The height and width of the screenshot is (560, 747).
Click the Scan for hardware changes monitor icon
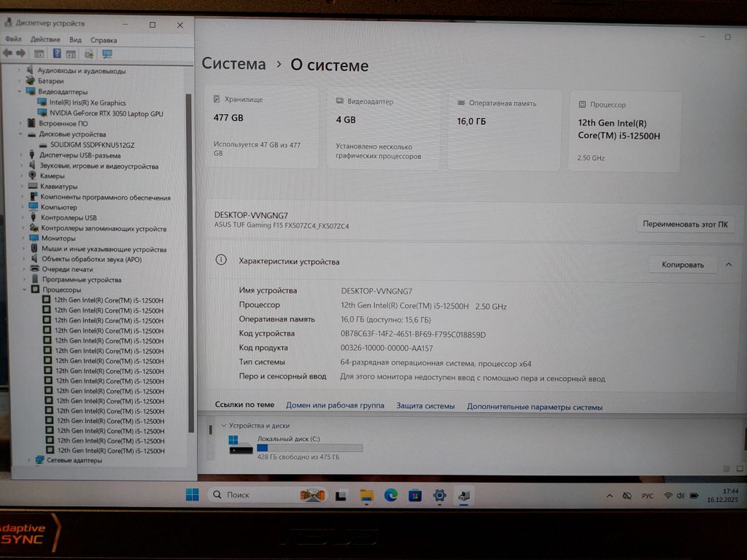pyautogui.click(x=107, y=53)
